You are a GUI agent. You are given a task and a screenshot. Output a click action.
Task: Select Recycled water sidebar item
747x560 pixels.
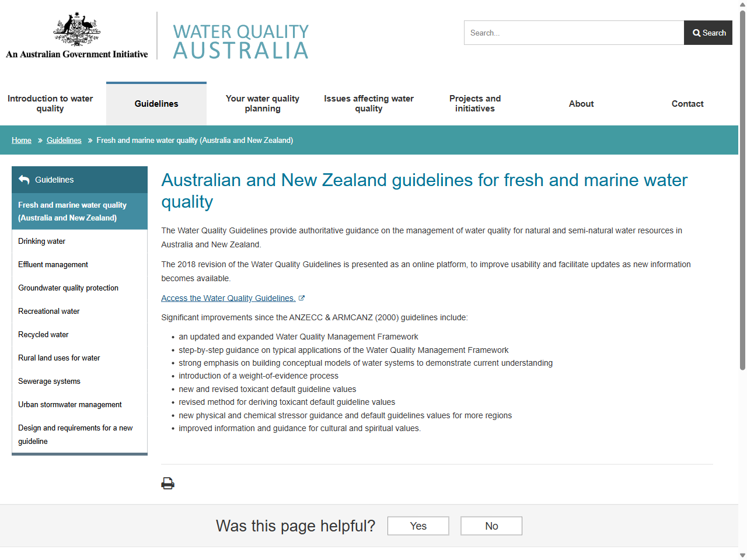click(43, 334)
